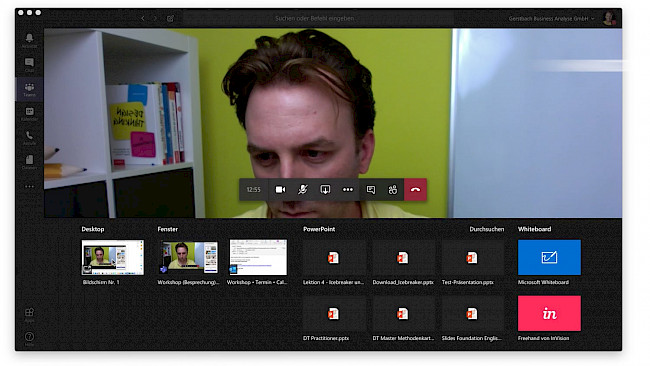This screenshot has width=650, height=366.
Task: Go back with the left arrow
Action: pos(143,18)
